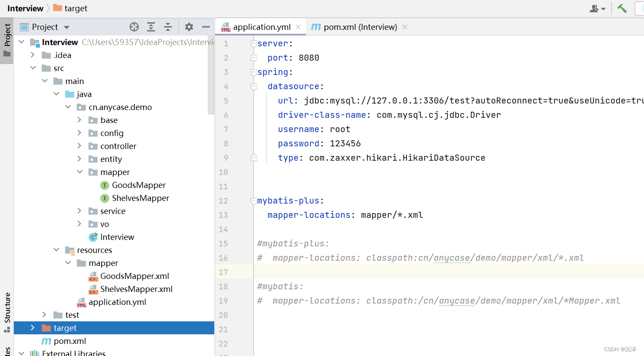644x356 pixels.
Task: Click the fold end marker on line 9
Action: 254,158
